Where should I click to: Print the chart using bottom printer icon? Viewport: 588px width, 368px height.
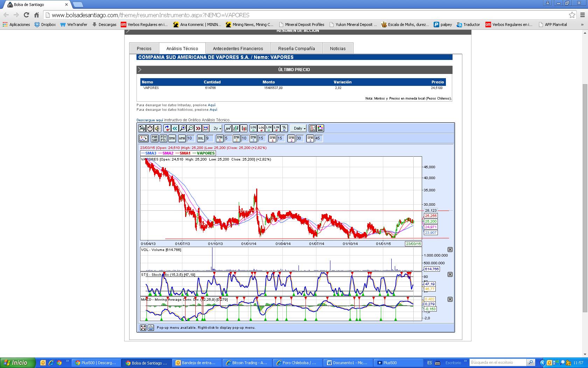151,328
